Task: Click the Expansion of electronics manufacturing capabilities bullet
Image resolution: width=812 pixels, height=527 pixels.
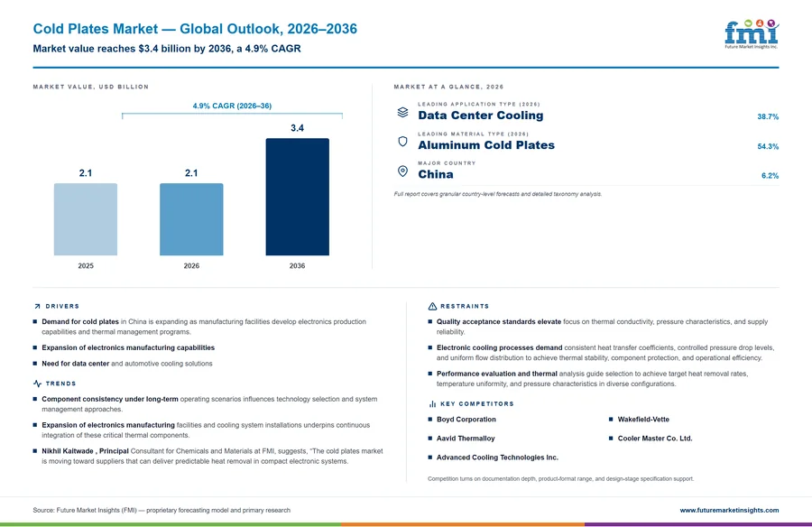Action: pyautogui.click(x=124, y=347)
